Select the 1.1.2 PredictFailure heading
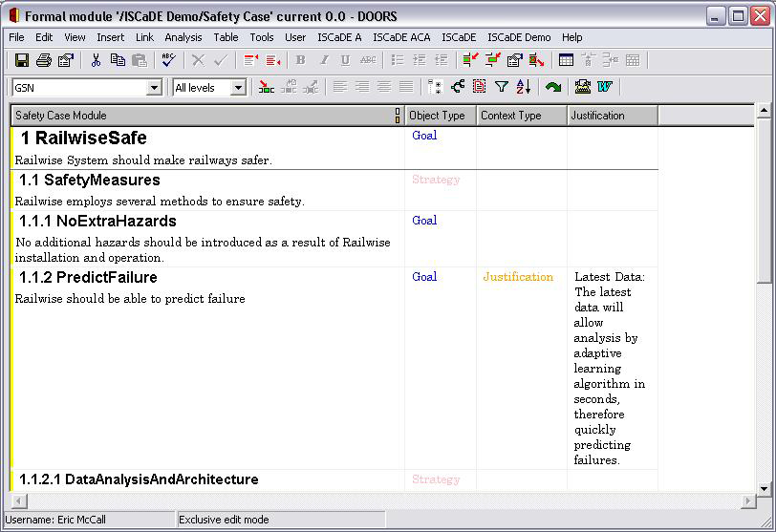The image size is (776, 532). pos(88,277)
